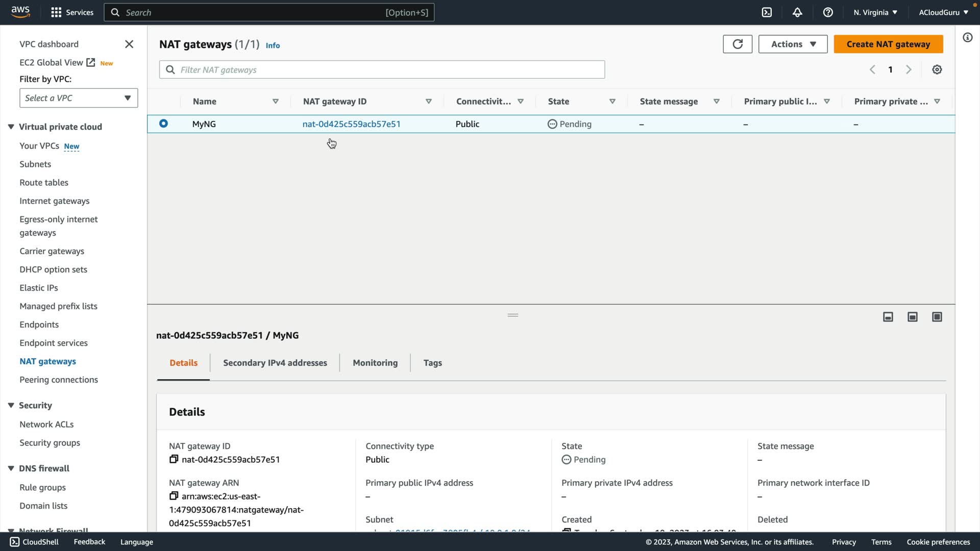Screen dimensions: 980x551
Task: Switch to Secondary IPv4 addresses tab
Action: pyautogui.click(x=275, y=363)
